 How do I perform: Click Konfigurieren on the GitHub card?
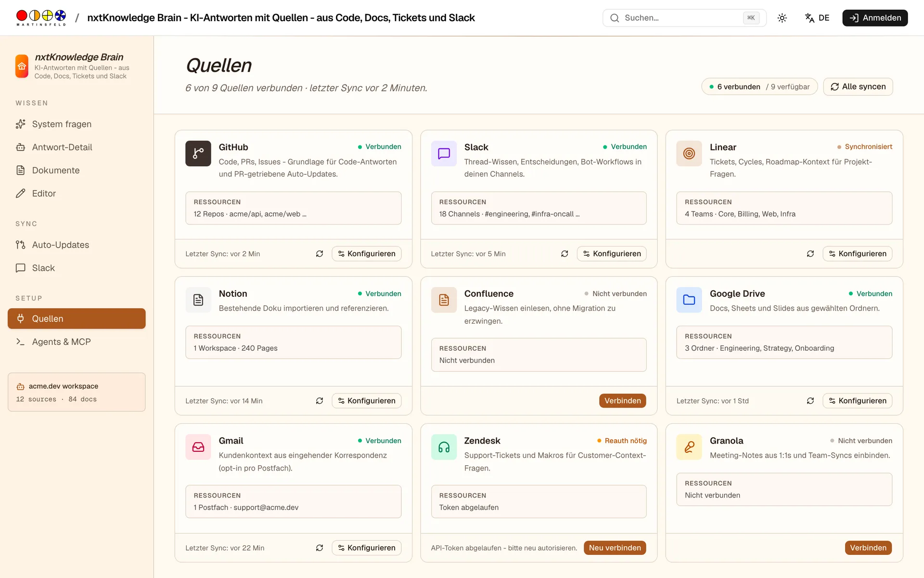[366, 254]
